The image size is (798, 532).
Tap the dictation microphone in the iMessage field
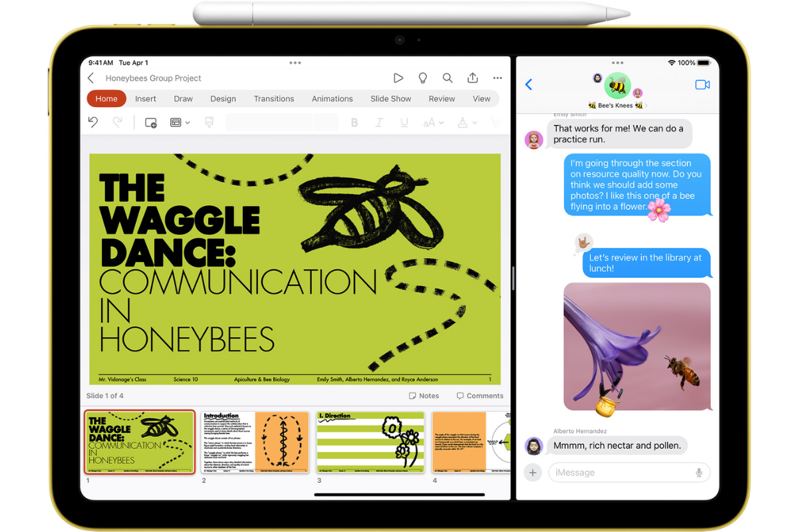[698, 473]
